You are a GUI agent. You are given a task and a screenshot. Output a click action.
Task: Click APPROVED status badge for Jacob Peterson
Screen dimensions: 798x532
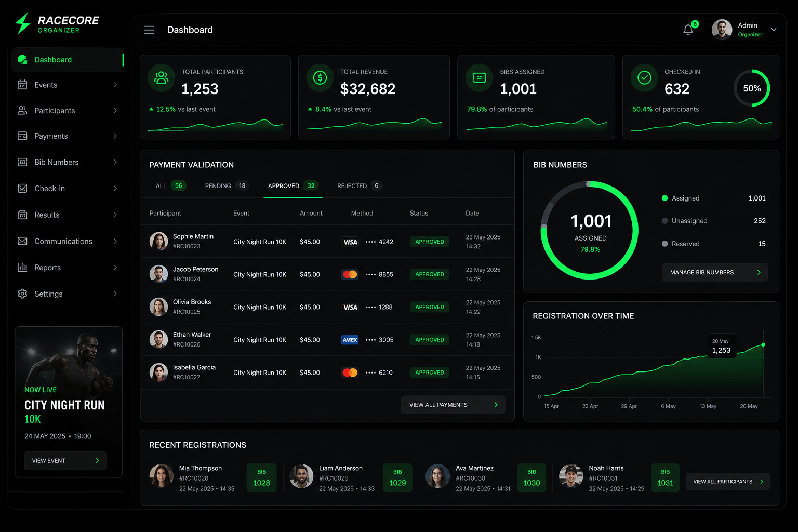[430, 274]
